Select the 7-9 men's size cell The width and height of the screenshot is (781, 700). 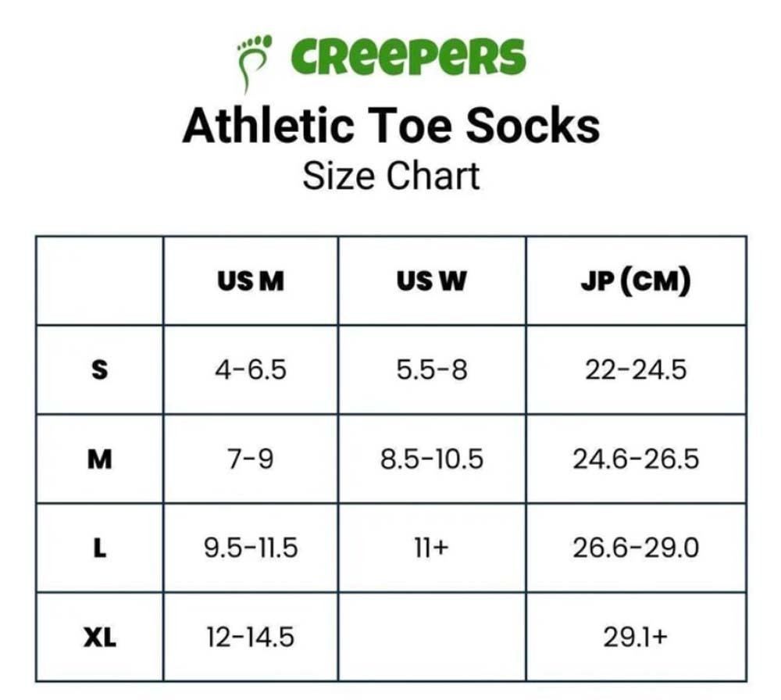pos(251,459)
